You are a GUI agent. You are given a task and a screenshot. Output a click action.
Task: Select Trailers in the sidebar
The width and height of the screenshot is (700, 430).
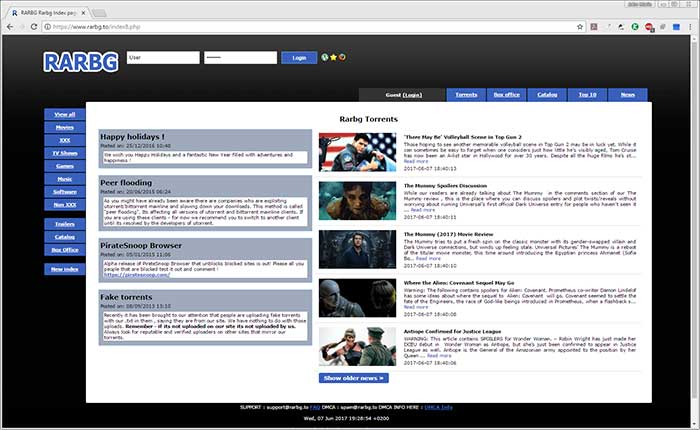65,224
